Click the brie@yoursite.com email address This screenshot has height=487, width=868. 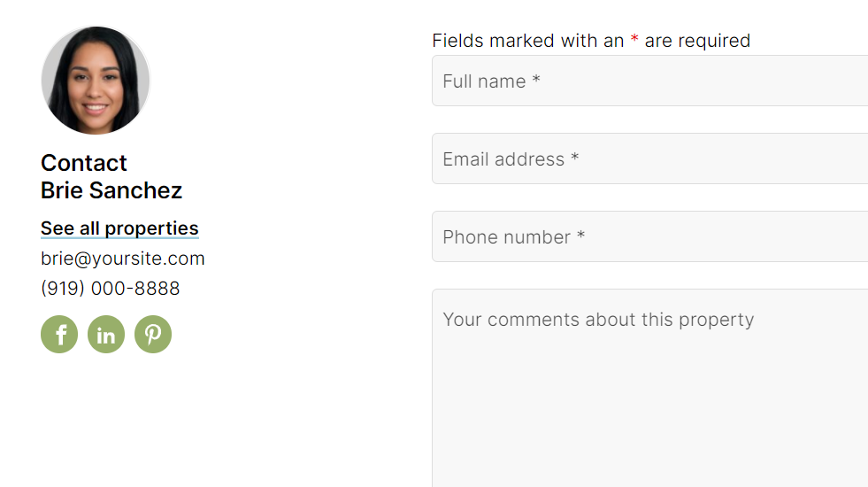pyautogui.click(x=123, y=259)
